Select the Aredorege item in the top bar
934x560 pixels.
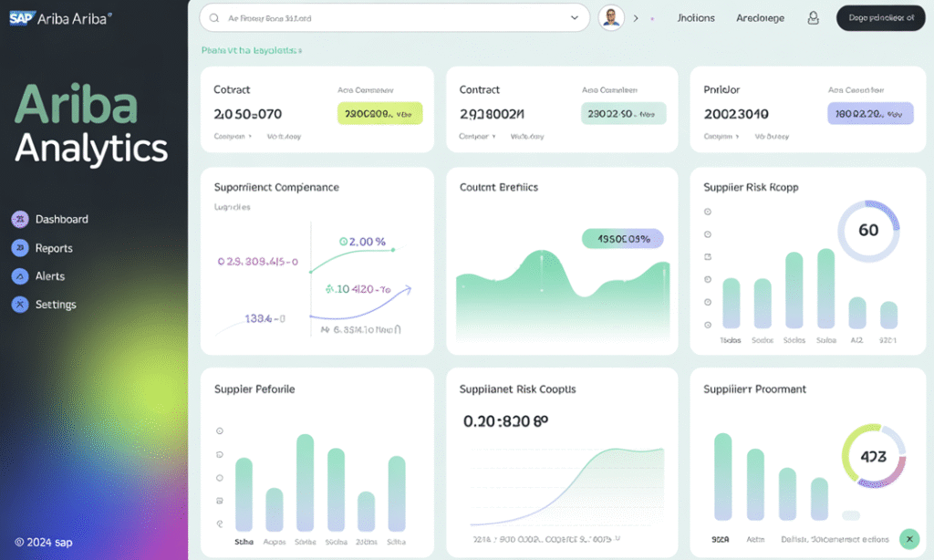(x=760, y=18)
